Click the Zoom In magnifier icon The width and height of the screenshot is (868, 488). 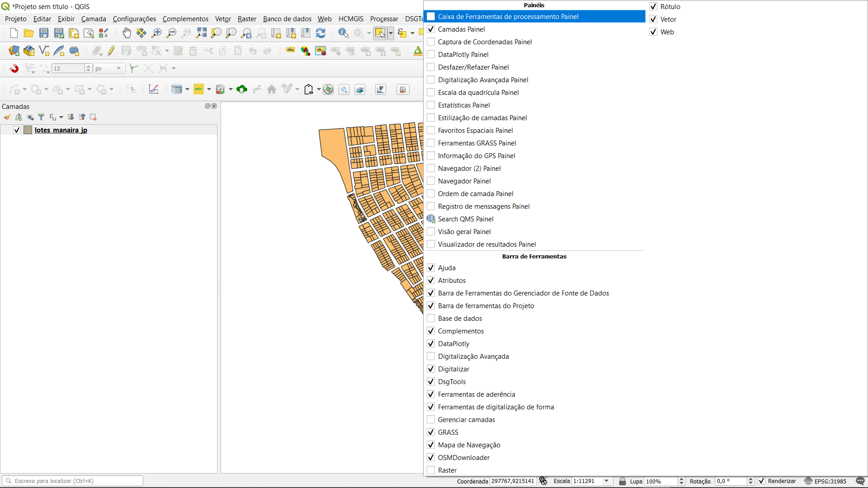156,33
